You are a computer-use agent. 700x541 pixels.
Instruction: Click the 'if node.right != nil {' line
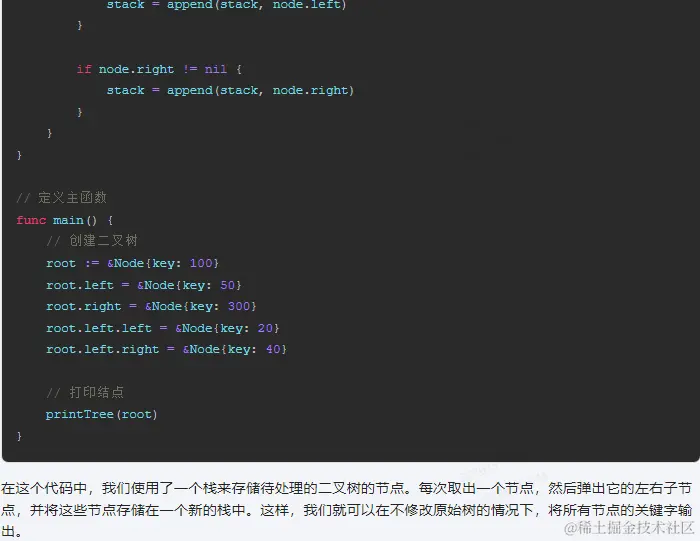(159, 69)
